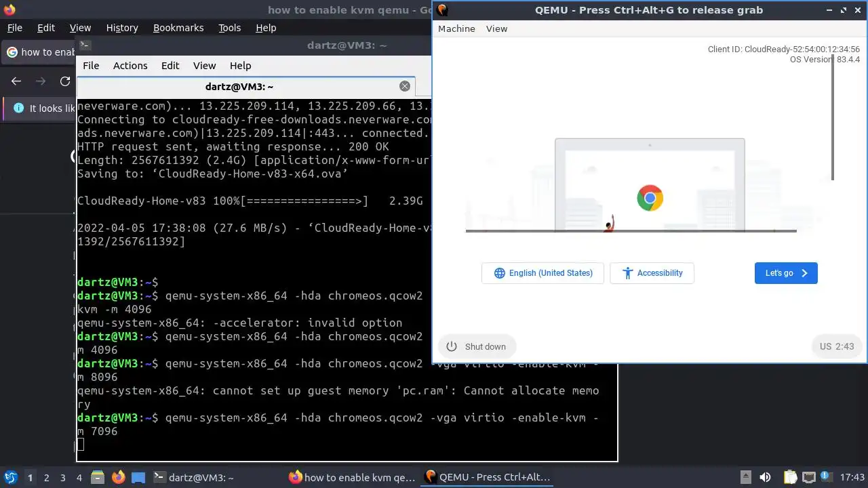Click the blue desktop icon in taskbar
This screenshot has width=868, height=488.
click(x=138, y=477)
